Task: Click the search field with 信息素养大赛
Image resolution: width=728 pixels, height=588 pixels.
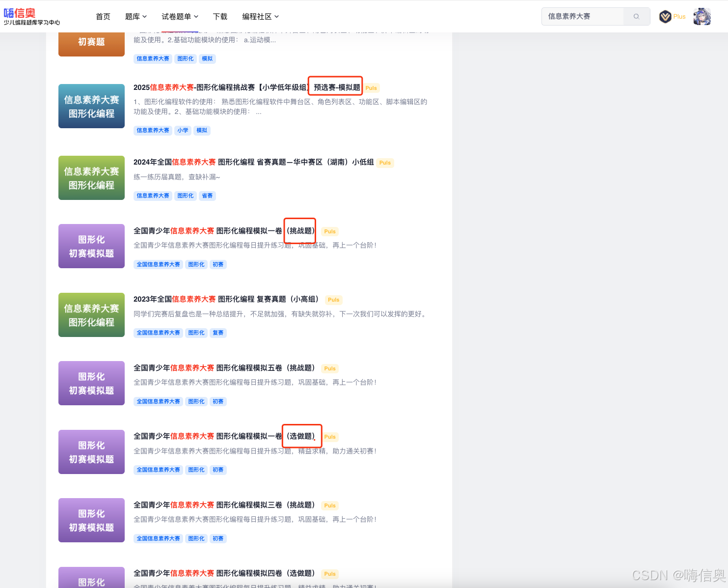Action: (x=583, y=16)
